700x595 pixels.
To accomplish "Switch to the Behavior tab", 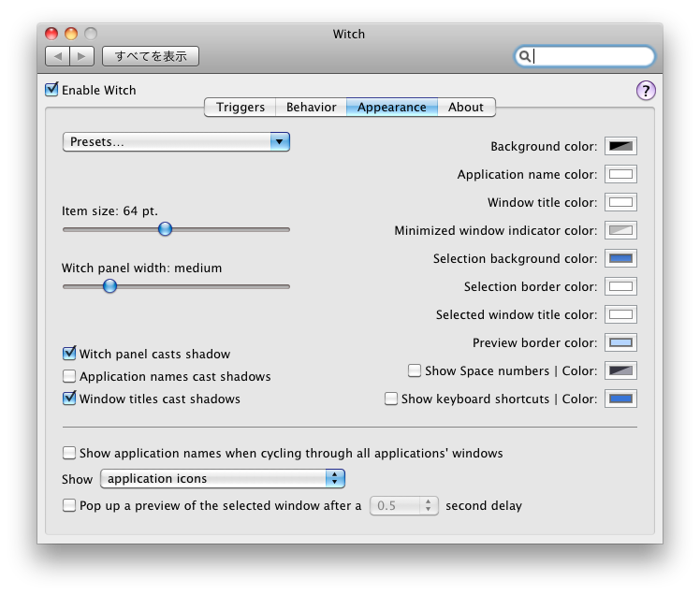I will click(x=311, y=108).
